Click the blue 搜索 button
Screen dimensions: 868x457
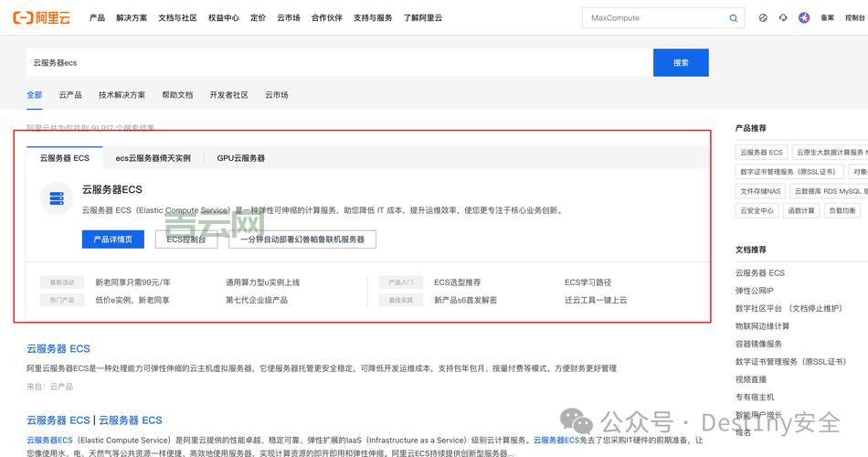tap(681, 62)
